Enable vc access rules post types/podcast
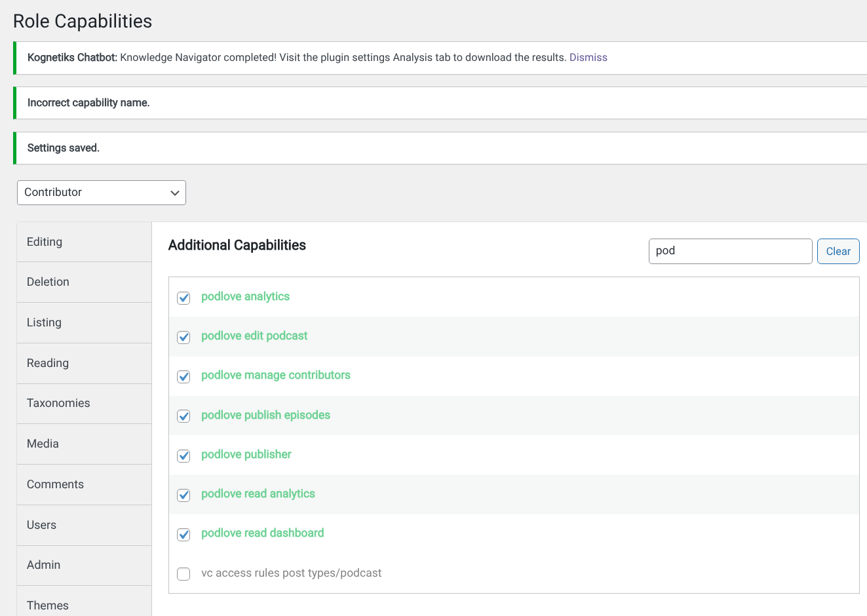 coord(183,574)
